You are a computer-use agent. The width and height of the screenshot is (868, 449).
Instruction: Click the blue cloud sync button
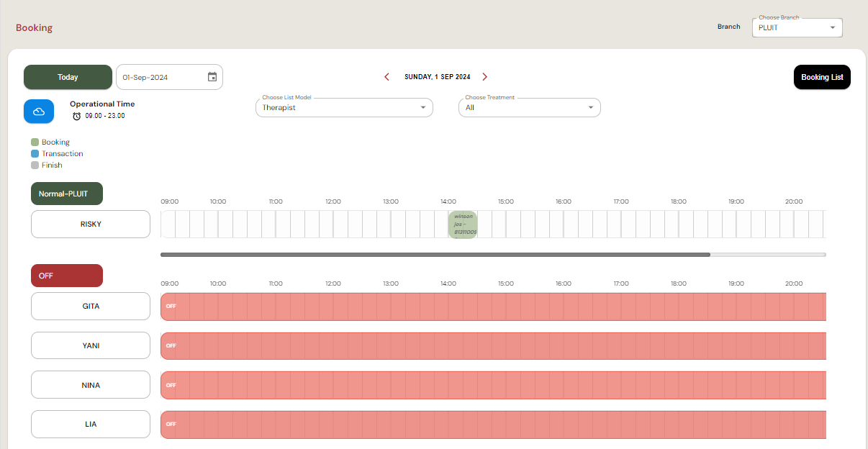point(39,112)
